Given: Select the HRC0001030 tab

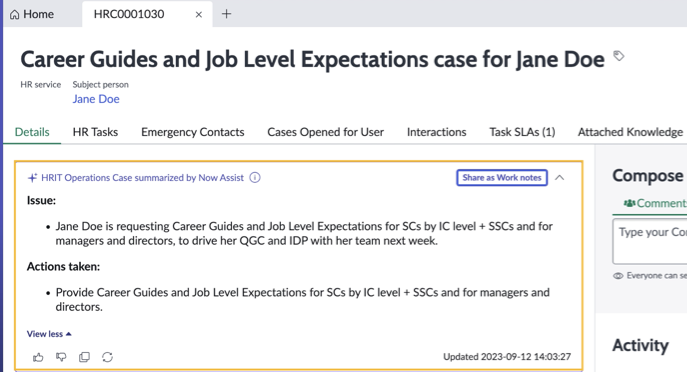Looking at the screenshot, I should pyautogui.click(x=129, y=14).
